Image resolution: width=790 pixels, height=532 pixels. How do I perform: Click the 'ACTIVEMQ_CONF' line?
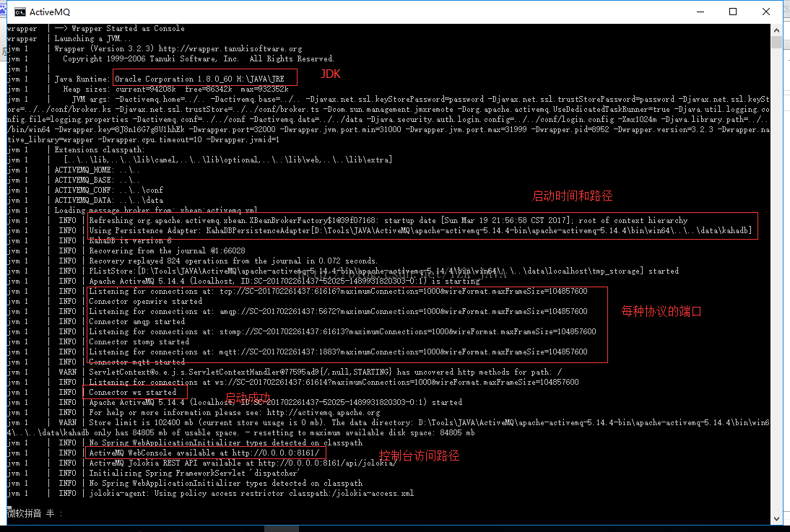[109, 190]
